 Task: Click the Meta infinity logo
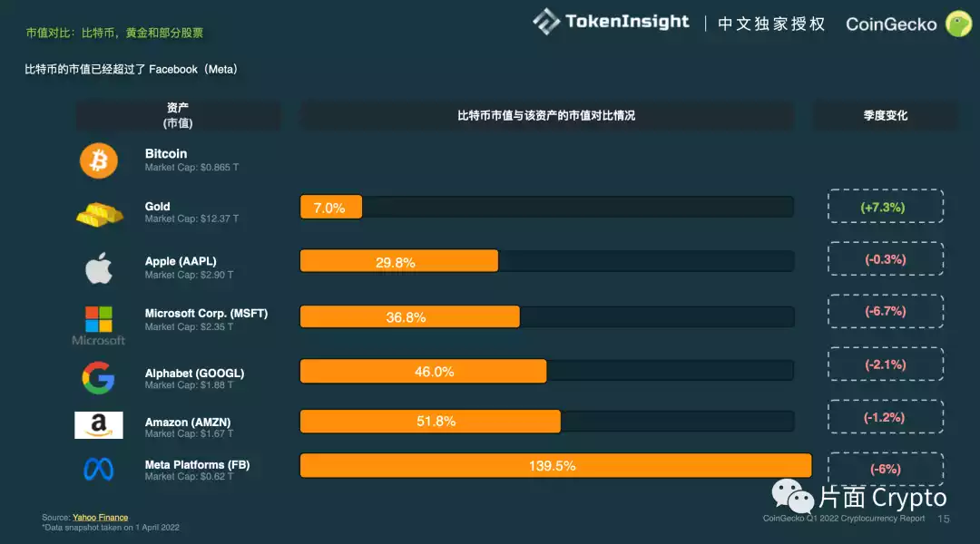click(x=99, y=469)
